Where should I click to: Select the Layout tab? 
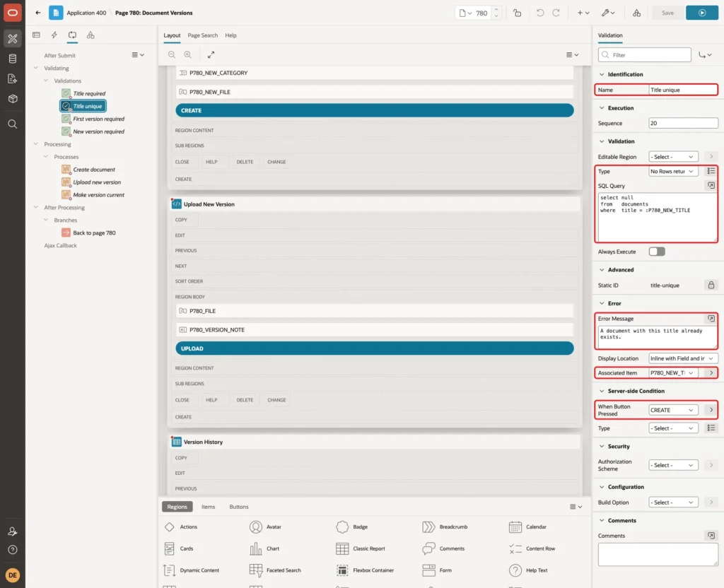click(x=172, y=35)
